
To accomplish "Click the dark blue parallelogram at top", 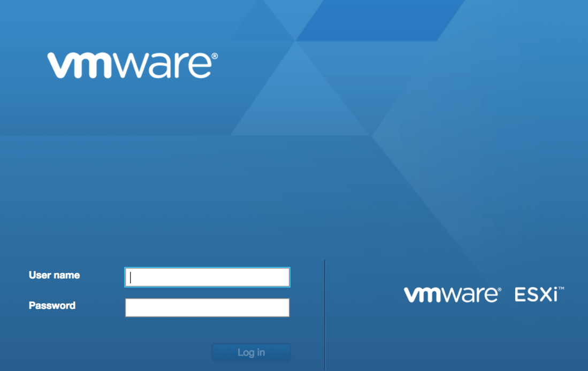I will coord(379,20).
